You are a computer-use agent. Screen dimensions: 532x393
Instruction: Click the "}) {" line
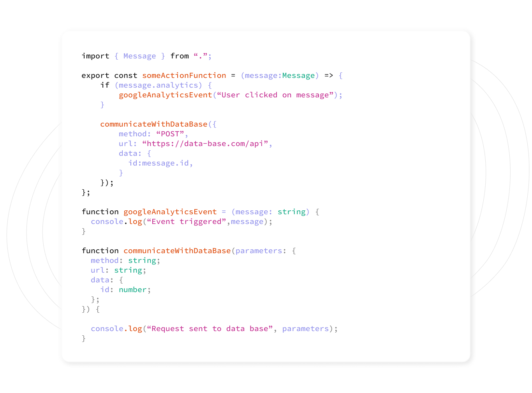tap(91, 309)
